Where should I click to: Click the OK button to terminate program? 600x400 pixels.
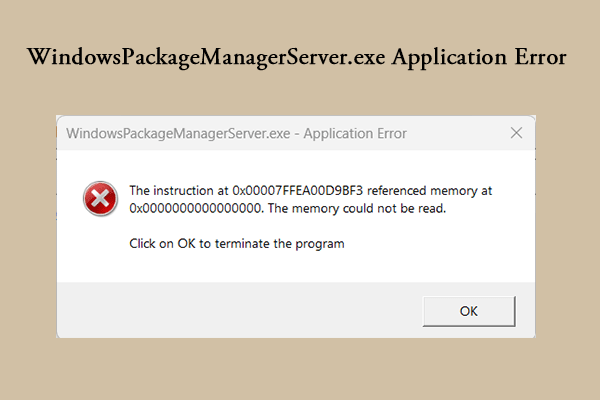click(469, 311)
